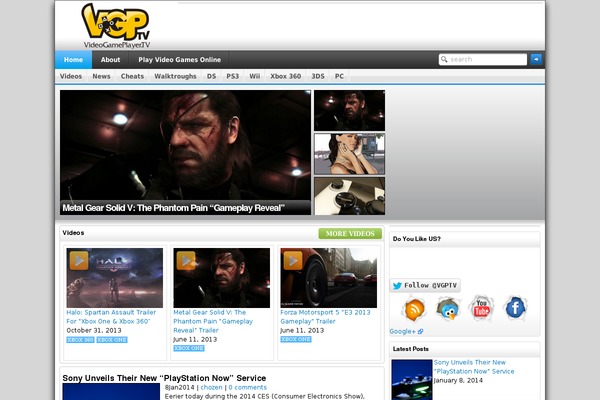The width and height of the screenshot is (600, 400).
Task: Open the About page
Action: click(x=110, y=60)
